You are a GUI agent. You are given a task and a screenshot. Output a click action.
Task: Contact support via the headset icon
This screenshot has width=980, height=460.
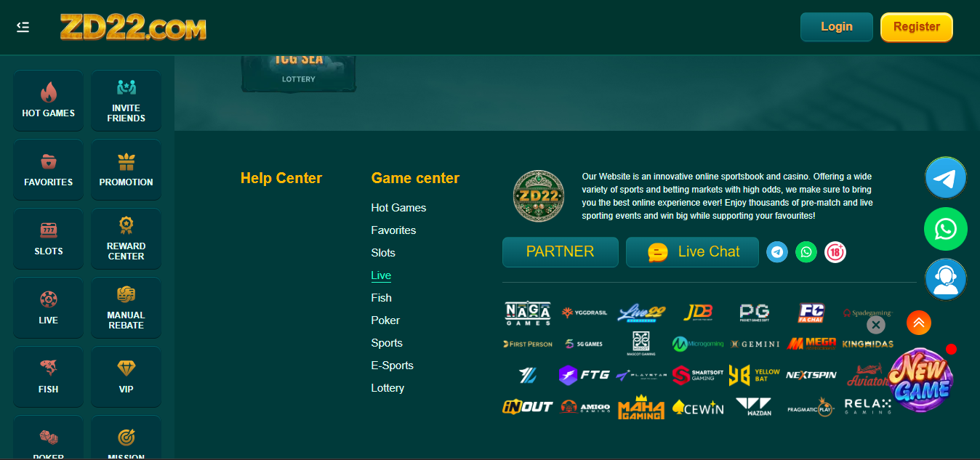click(945, 280)
